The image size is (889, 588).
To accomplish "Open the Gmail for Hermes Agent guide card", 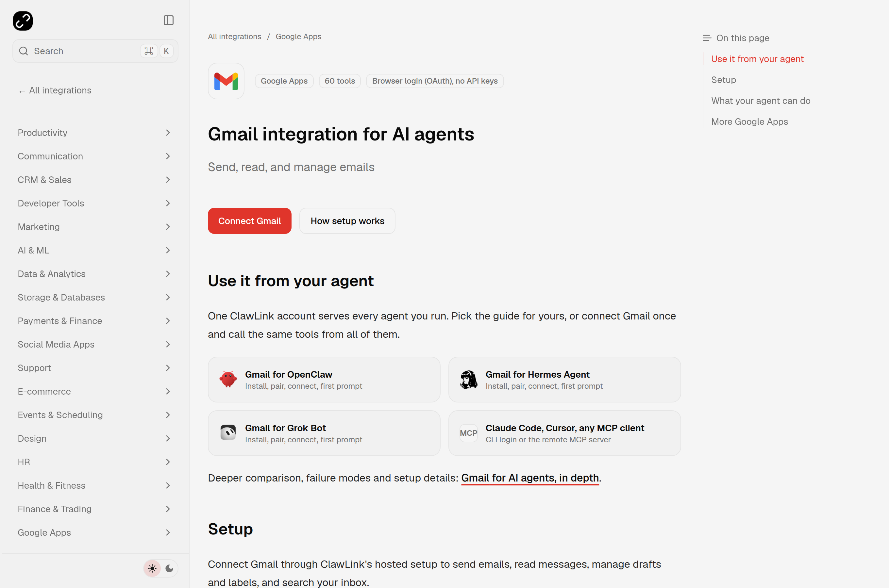I will pyautogui.click(x=564, y=380).
